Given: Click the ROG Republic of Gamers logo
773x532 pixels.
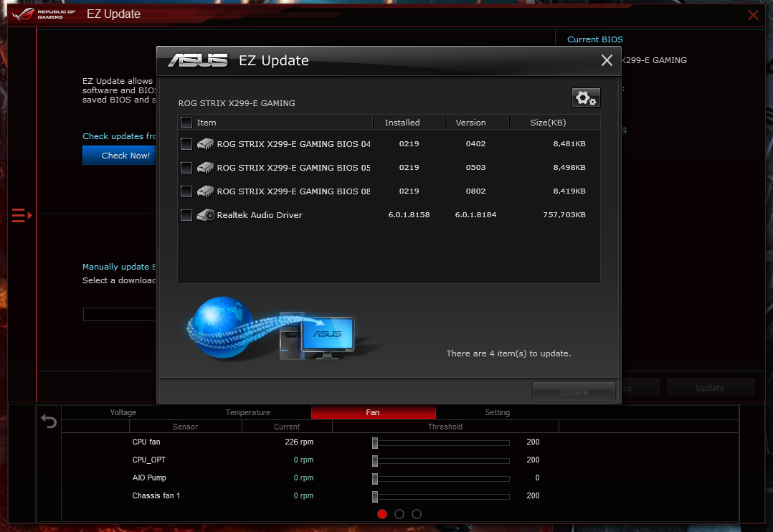Looking at the screenshot, I should (44, 14).
